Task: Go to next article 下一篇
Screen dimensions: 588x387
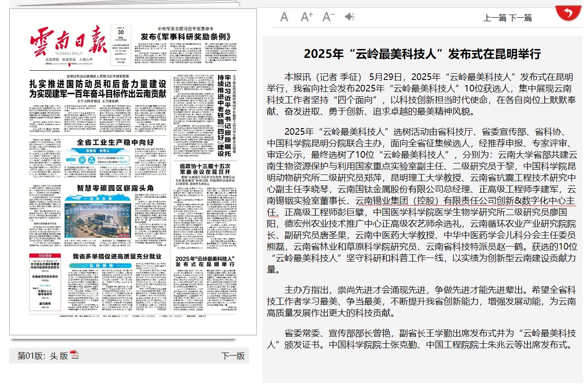Action: coord(521,18)
